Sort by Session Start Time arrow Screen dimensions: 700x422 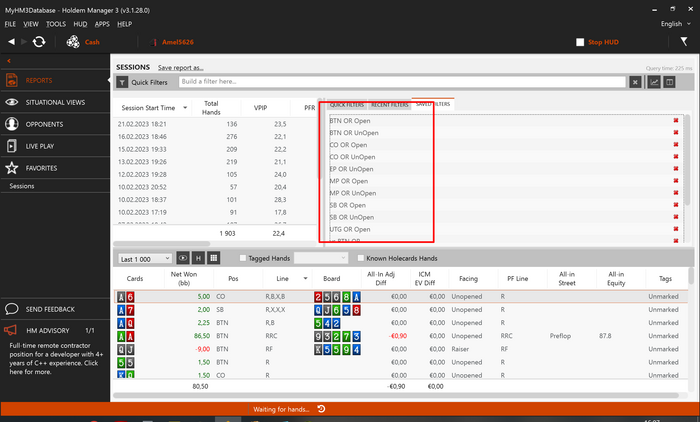pos(185,108)
